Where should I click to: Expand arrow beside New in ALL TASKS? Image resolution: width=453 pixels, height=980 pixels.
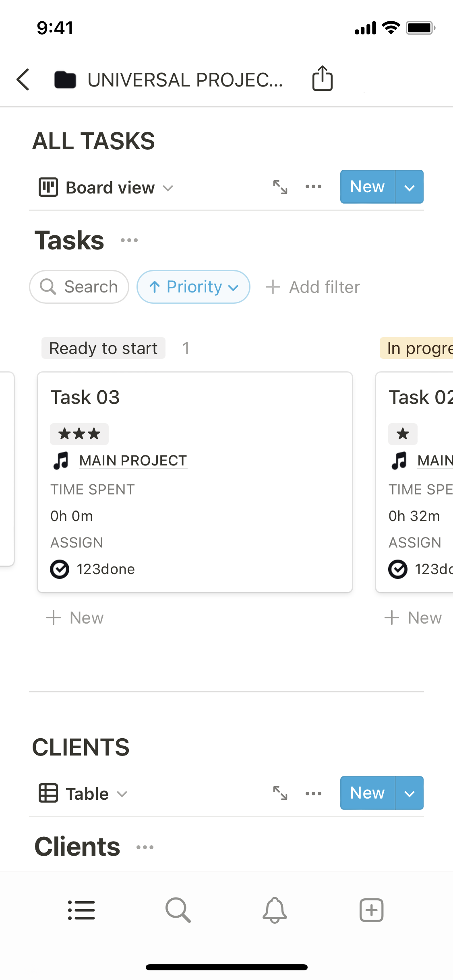click(409, 187)
